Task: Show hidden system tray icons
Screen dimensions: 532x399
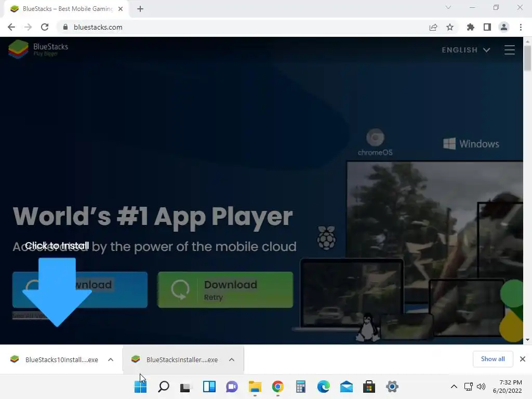Action: pyautogui.click(x=454, y=387)
